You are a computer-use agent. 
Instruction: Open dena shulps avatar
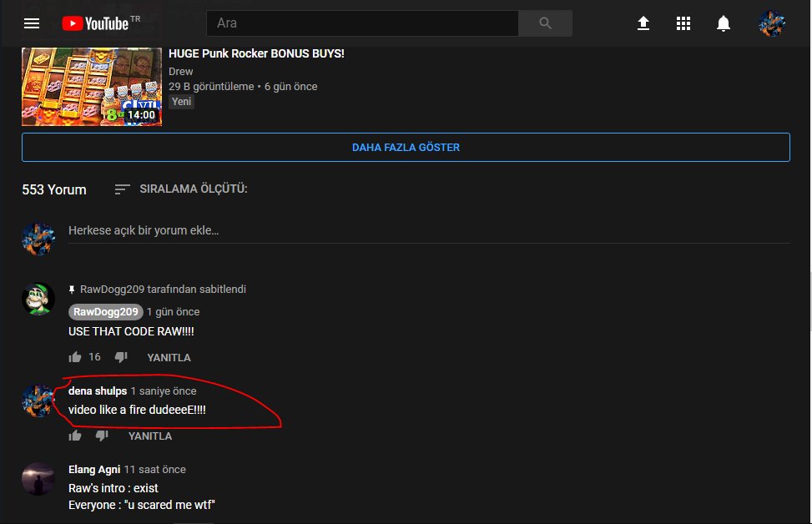38,401
